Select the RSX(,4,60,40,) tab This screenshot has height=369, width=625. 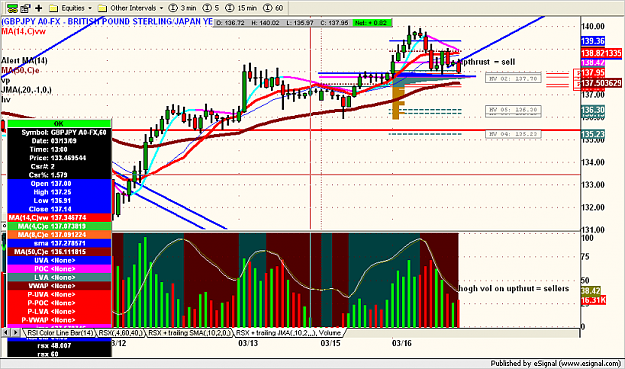121,332
